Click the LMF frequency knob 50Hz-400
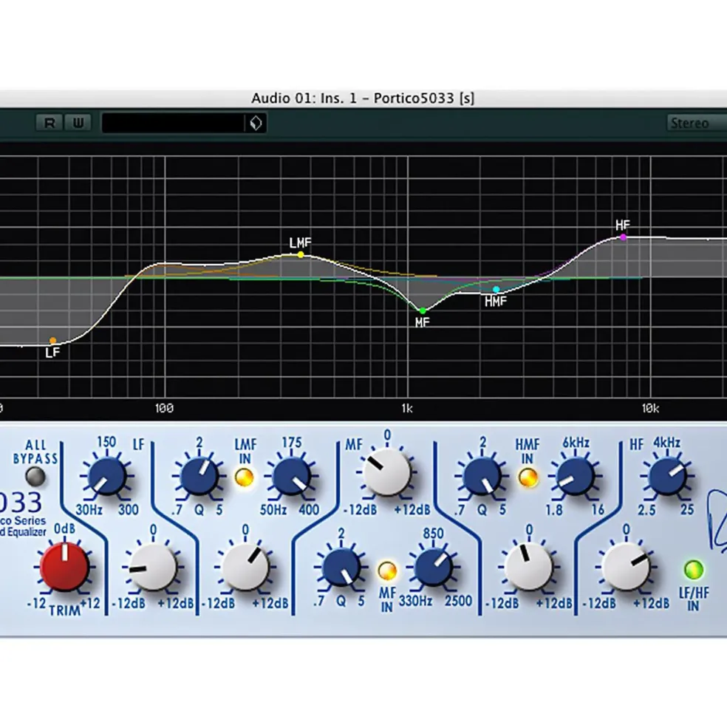This screenshot has height=728, width=727. click(x=292, y=476)
